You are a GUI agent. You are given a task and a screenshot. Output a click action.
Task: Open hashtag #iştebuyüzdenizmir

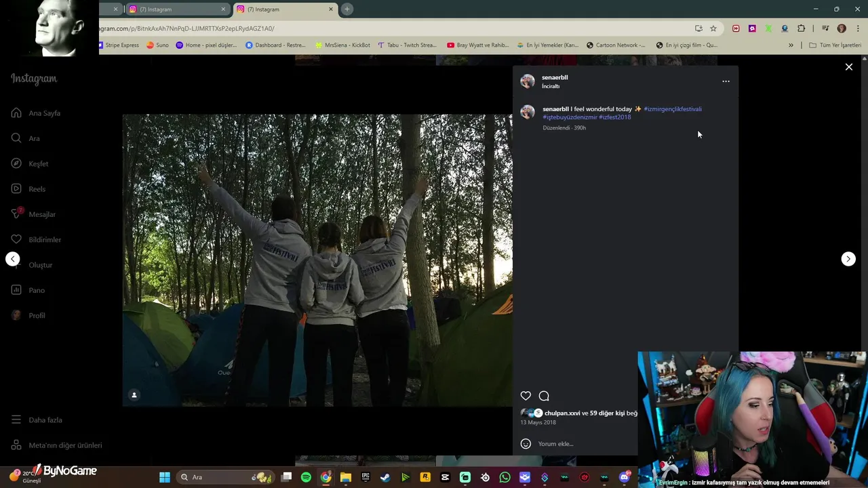(x=570, y=117)
